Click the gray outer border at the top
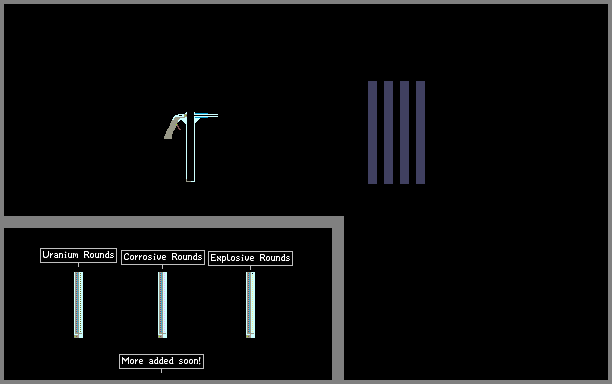The width and height of the screenshot is (612, 384). 306,2
